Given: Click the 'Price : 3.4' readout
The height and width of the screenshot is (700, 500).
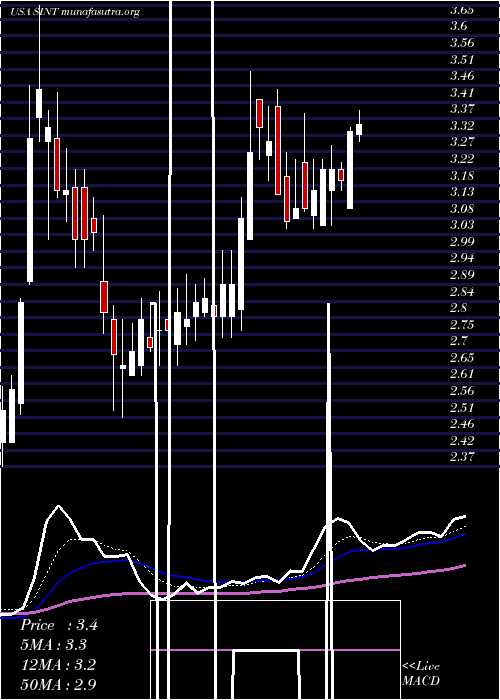Looking at the screenshot, I should (58, 625).
